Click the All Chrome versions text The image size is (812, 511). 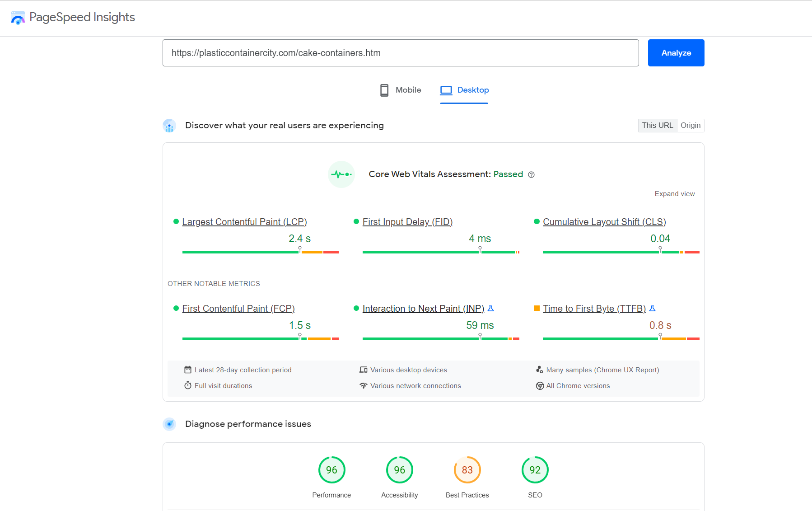[578, 386]
